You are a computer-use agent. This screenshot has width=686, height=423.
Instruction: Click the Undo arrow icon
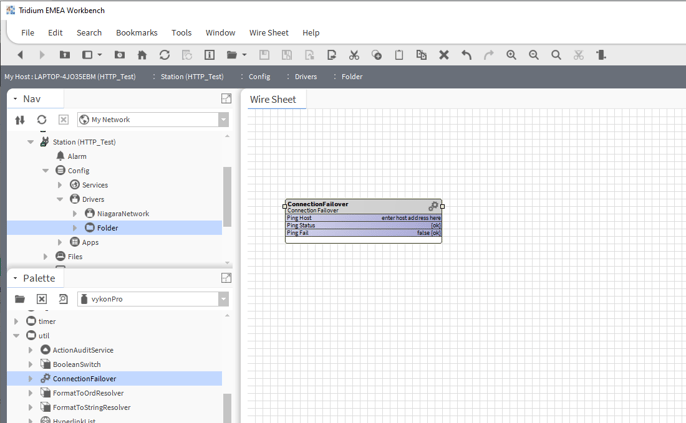[466, 55]
